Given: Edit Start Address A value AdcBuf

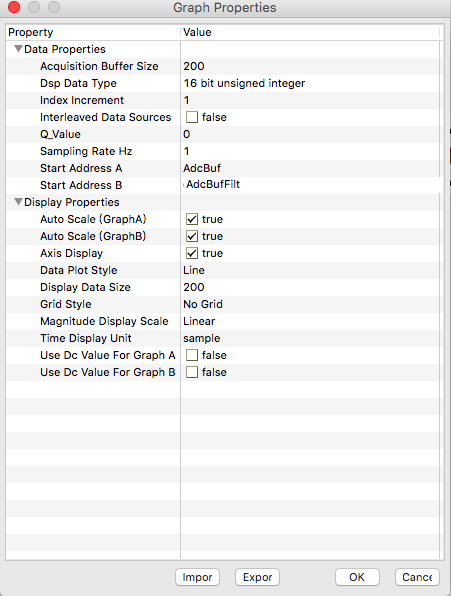Looking at the screenshot, I should [x=310, y=168].
